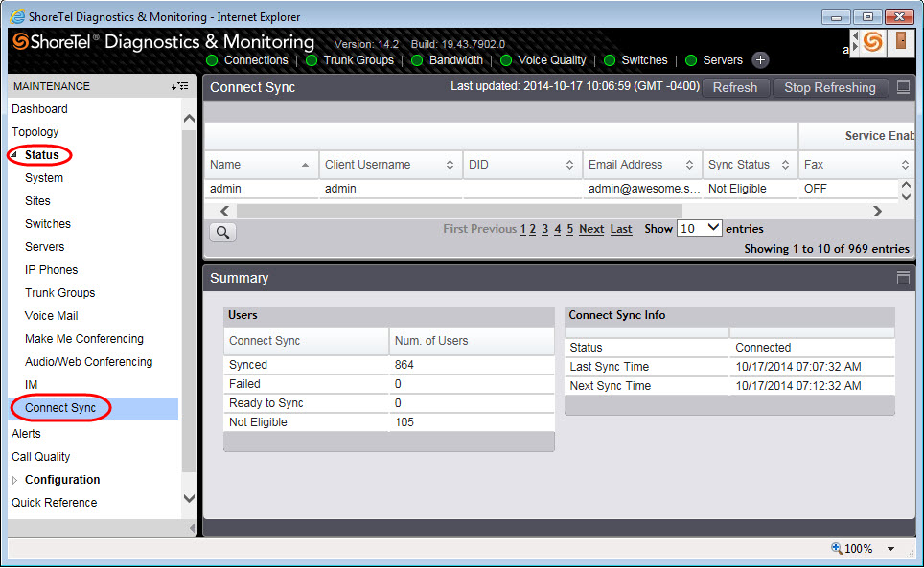Screen dimensions: 924x568
Task: Collapse sidebar with bottom left arrow
Action: click(x=192, y=528)
